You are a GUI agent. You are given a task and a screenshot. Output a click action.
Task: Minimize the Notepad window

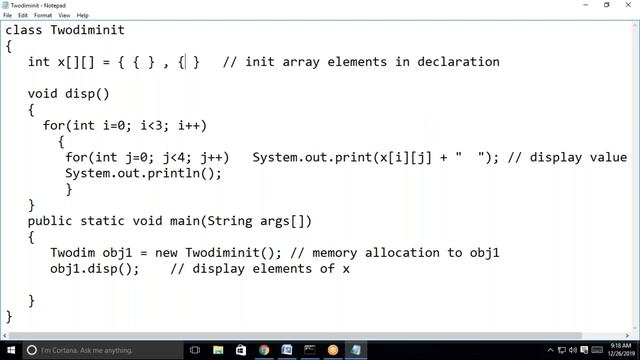point(586,5)
